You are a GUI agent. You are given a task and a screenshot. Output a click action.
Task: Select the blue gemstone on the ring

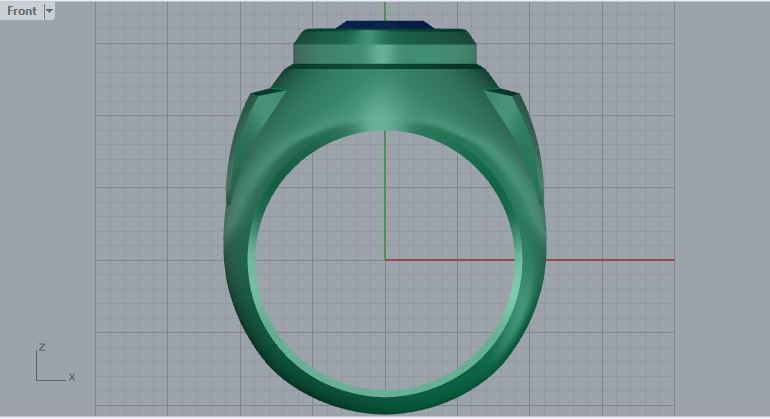pyautogui.click(x=385, y=25)
